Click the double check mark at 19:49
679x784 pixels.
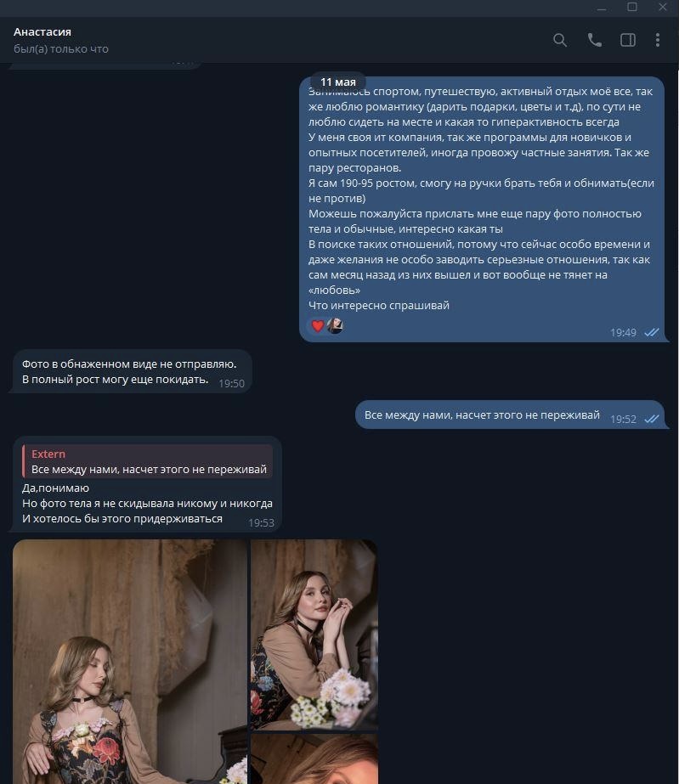click(x=652, y=332)
